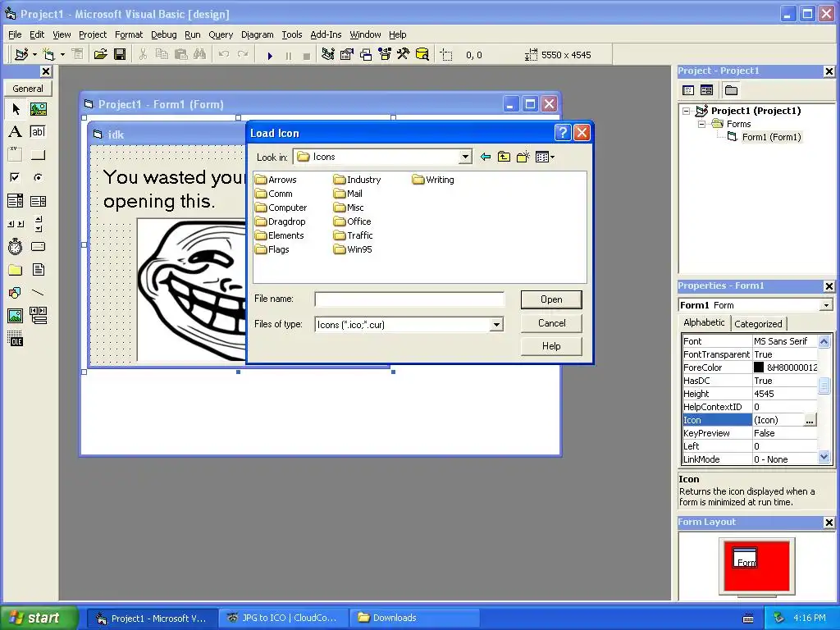The image size is (840, 630).
Task: Open the View Menu dropdown in dialog
Action: [545, 157]
